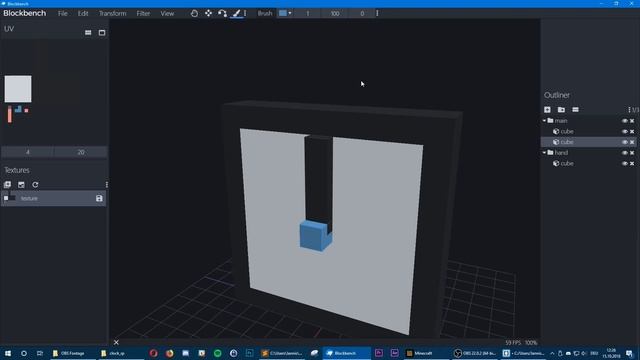Toggle visibility of the 'hand' group

pyautogui.click(x=624, y=153)
